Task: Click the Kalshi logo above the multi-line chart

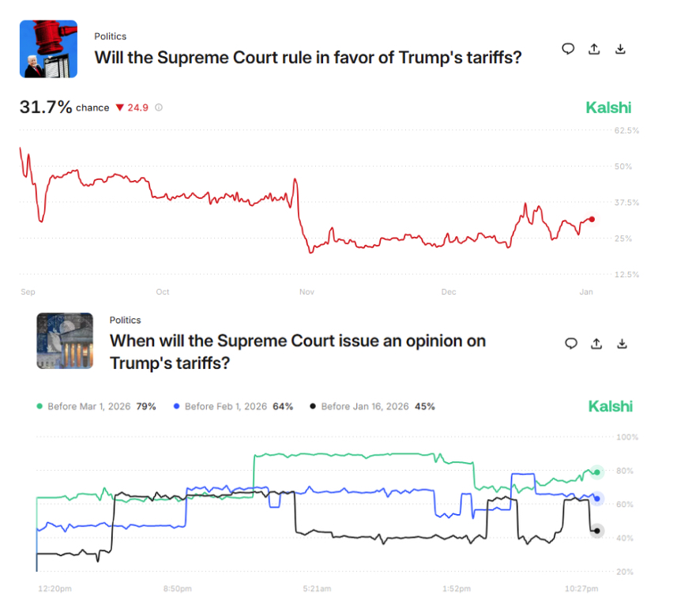Action: tap(610, 406)
